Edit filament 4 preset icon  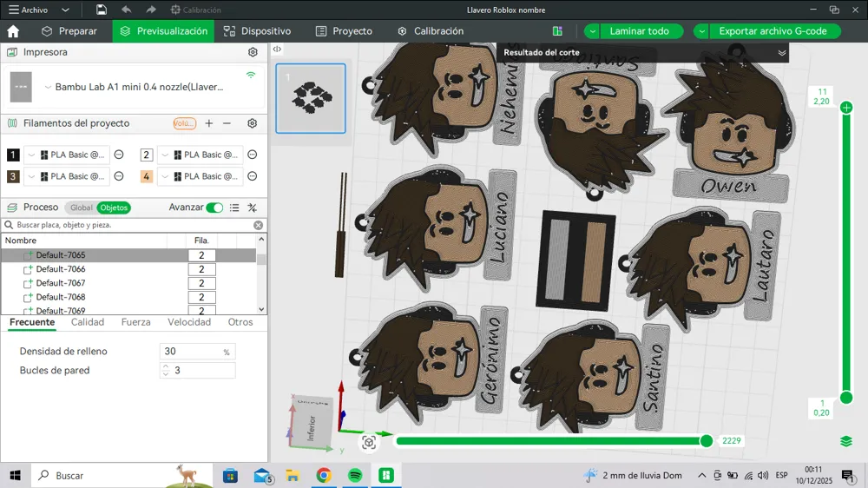point(253,176)
